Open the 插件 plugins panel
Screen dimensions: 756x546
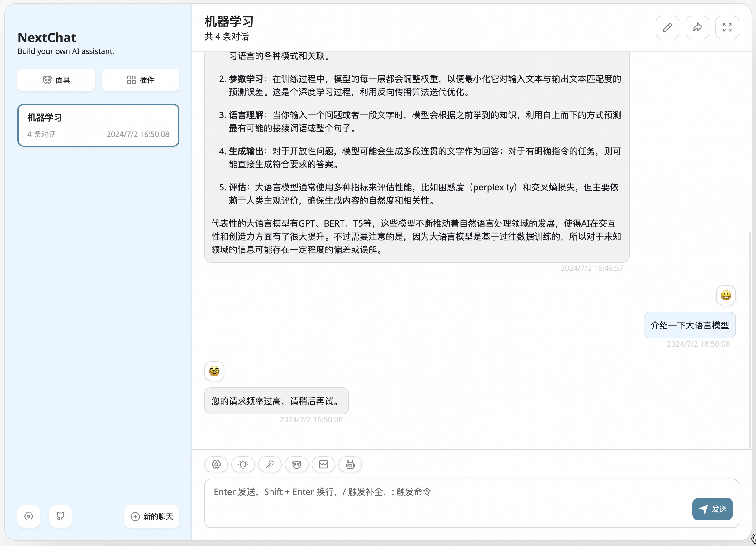tap(140, 80)
